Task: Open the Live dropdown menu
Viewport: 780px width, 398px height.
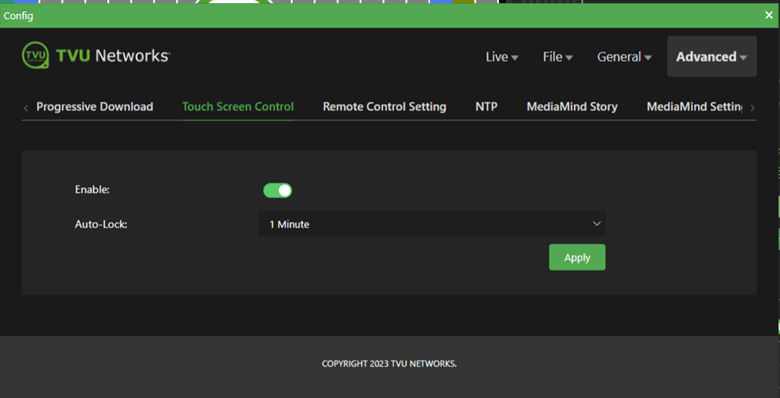Action: pyautogui.click(x=502, y=57)
